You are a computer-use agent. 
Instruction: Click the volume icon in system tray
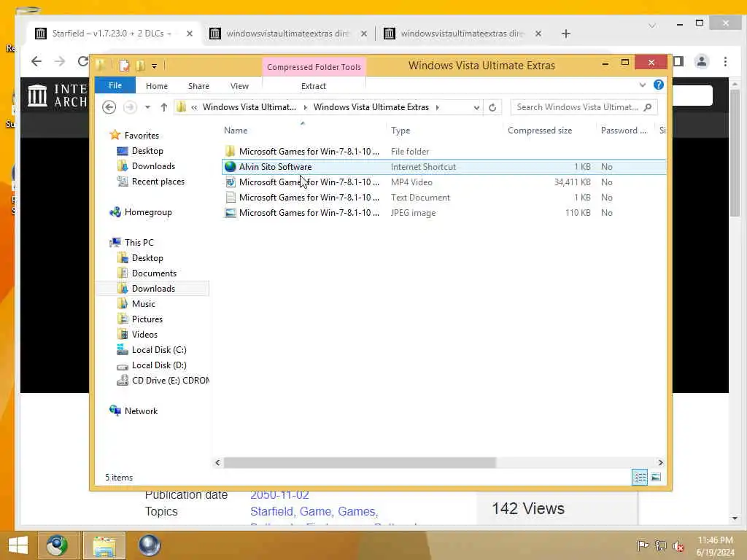tap(678, 546)
